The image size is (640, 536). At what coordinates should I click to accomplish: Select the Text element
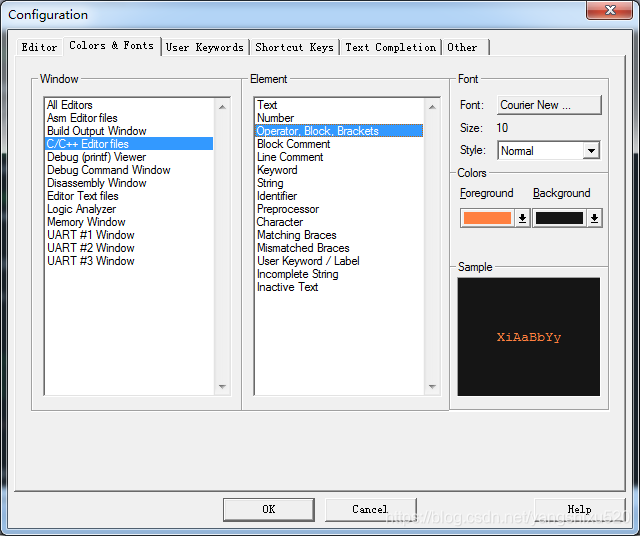click(339, 105)
